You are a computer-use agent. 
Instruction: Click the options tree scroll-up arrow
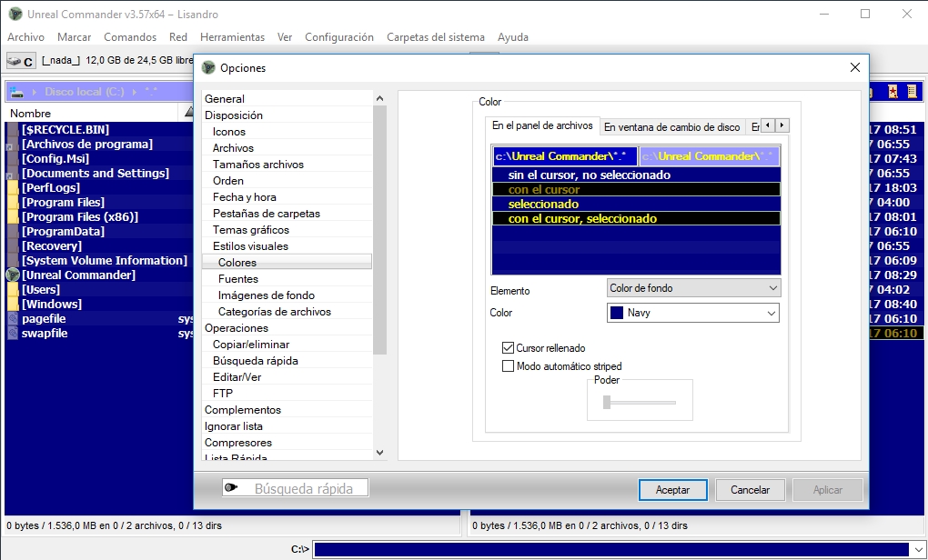click(x=380, y=98)
